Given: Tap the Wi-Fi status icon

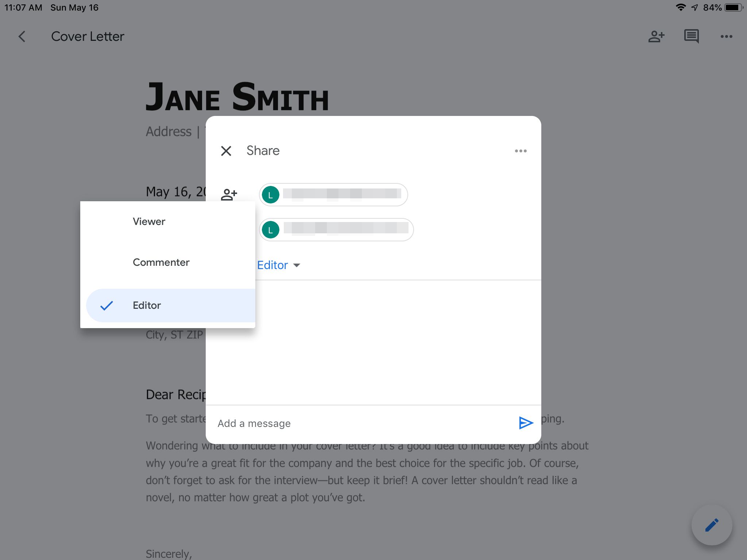Looking at the screenshot, I should pyautogui.click(x=681, y=7).
